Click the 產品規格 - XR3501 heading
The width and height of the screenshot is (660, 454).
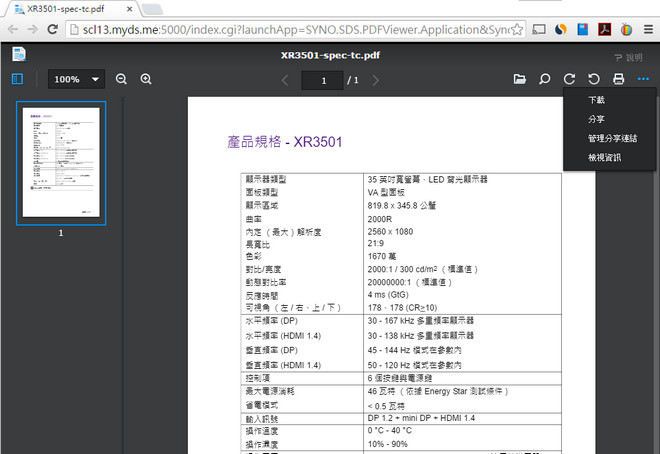coord(285,142)
